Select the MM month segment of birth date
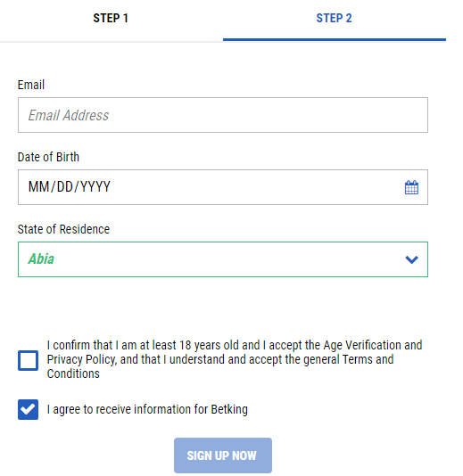The width and height of the screenshot is (463, 476). 38,186
